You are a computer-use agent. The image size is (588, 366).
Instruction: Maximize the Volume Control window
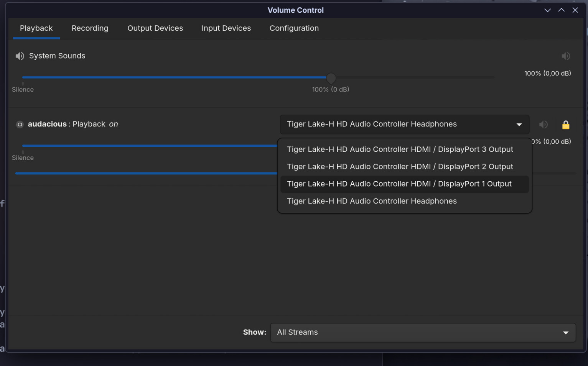(561, 10)
